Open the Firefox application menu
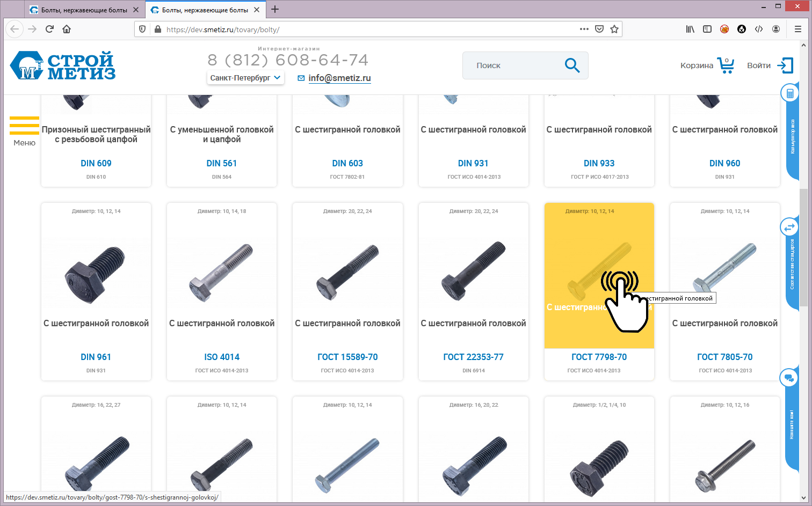Viewport: 812px width, 506px height. pos(798,29)
